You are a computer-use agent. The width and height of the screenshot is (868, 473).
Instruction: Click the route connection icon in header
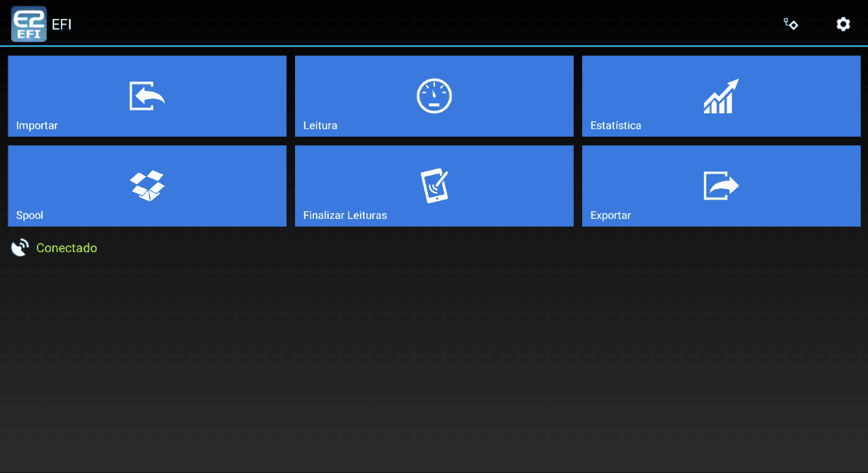pyautogui.click(x=790, y=25)
